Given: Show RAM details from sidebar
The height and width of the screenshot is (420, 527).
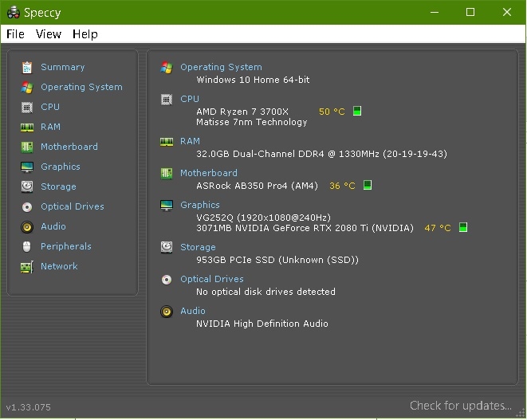Looking at the screenshot, I should (50, 127).
